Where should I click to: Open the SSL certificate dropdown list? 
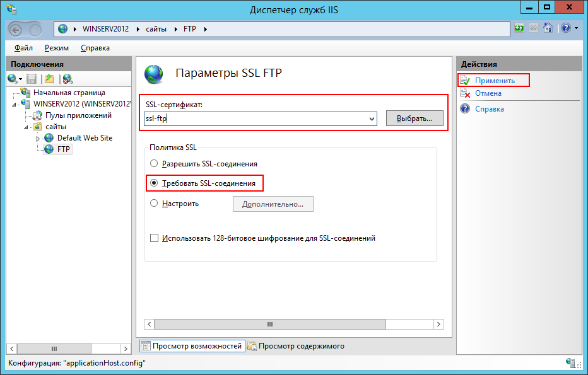371,118
